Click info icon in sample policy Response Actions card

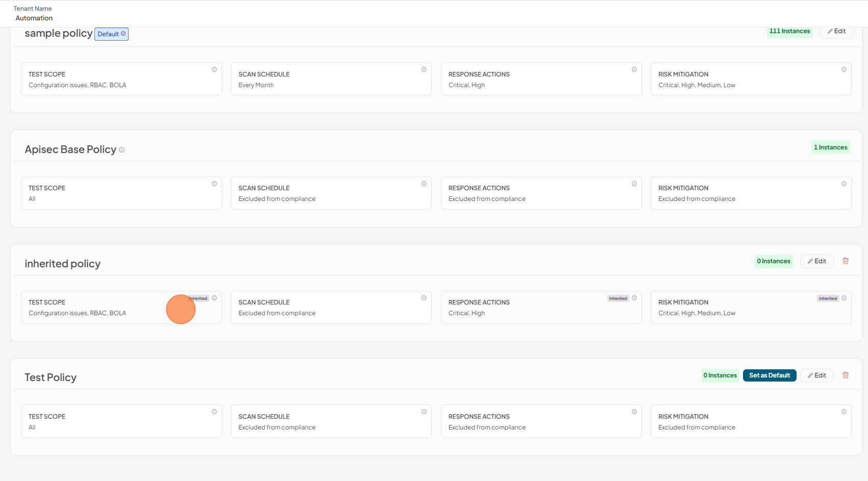point(634,69)
